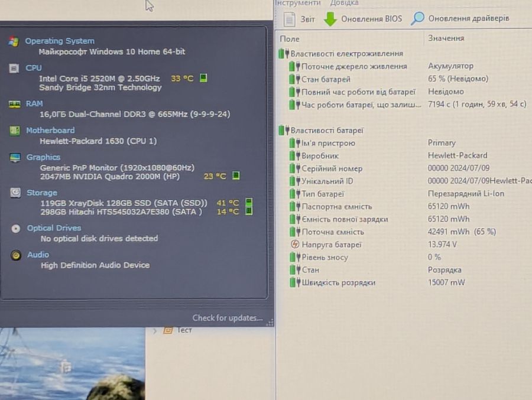Click the CPU temperature indicator icon next to 33 °C
The image size is (532, 400).
pos(203,78)
